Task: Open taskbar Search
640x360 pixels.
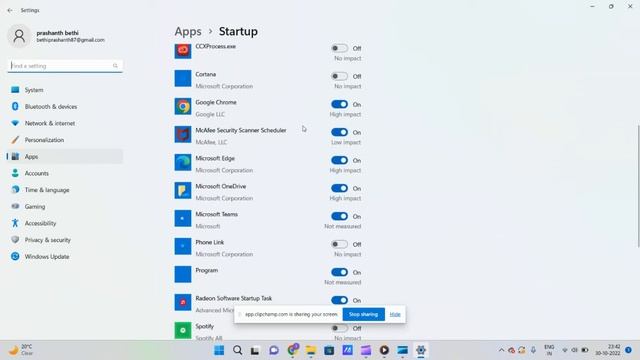Action: [x=237, y=350]
